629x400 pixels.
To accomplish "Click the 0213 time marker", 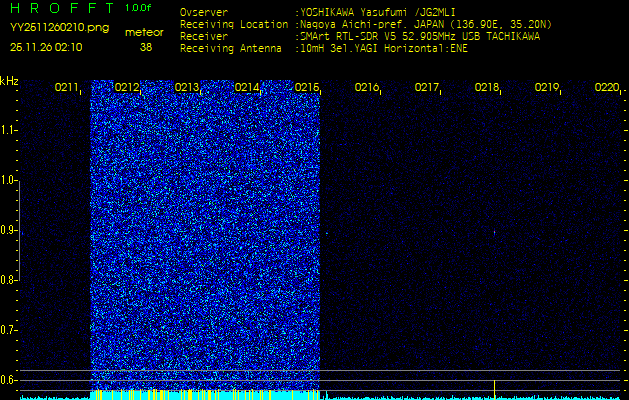I will [x=187, y=87].
